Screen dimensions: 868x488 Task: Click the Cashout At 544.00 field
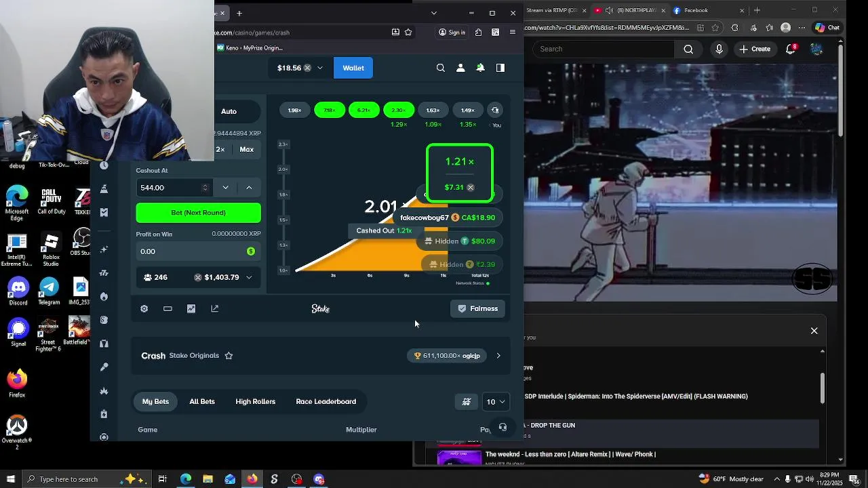click(x=174, y=188)
